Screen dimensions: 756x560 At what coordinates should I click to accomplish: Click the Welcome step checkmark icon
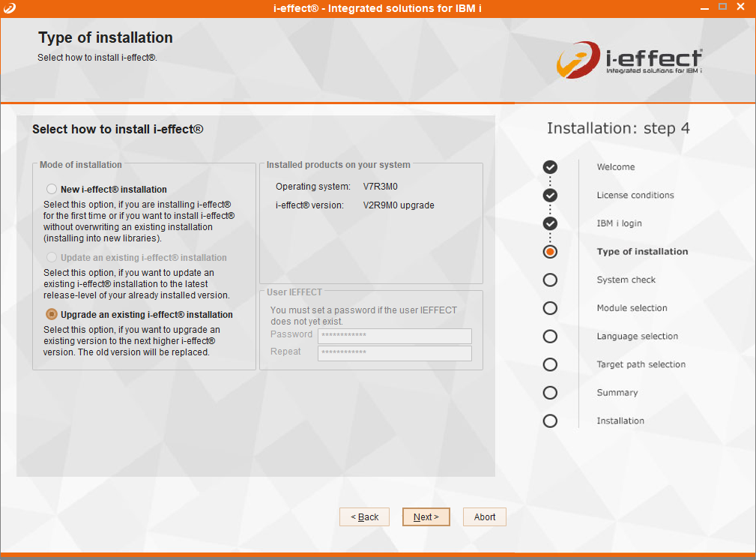[x=550, y=167]
